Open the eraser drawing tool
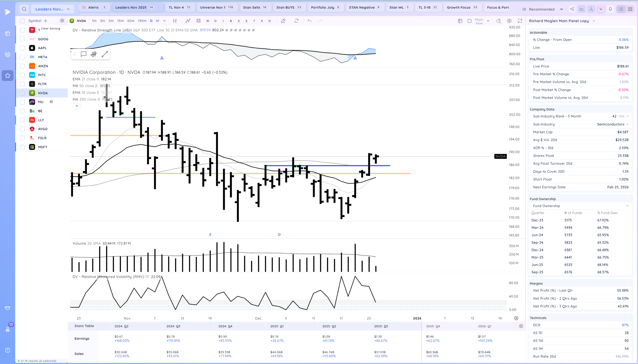 pos(283,21)
